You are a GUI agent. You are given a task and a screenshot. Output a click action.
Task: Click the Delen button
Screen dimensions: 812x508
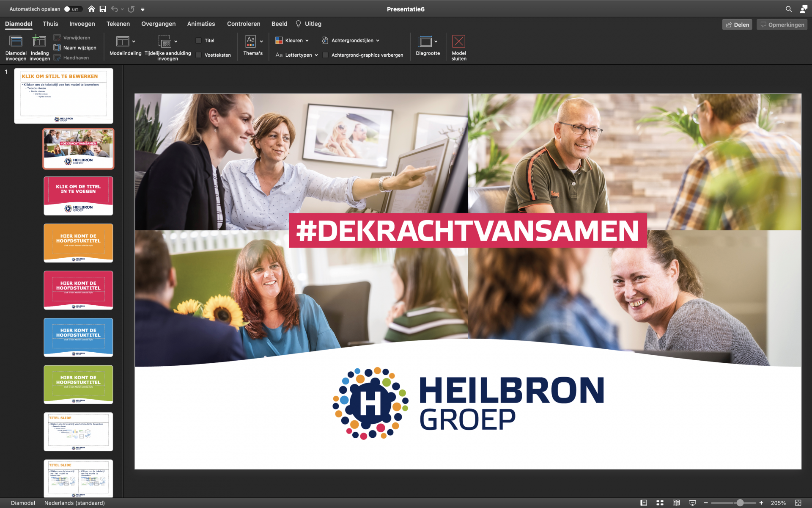tap(737, 24)
